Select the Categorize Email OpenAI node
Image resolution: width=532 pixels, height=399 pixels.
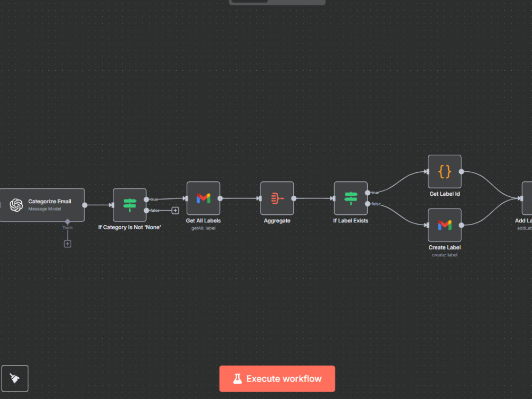coord(42,205)
